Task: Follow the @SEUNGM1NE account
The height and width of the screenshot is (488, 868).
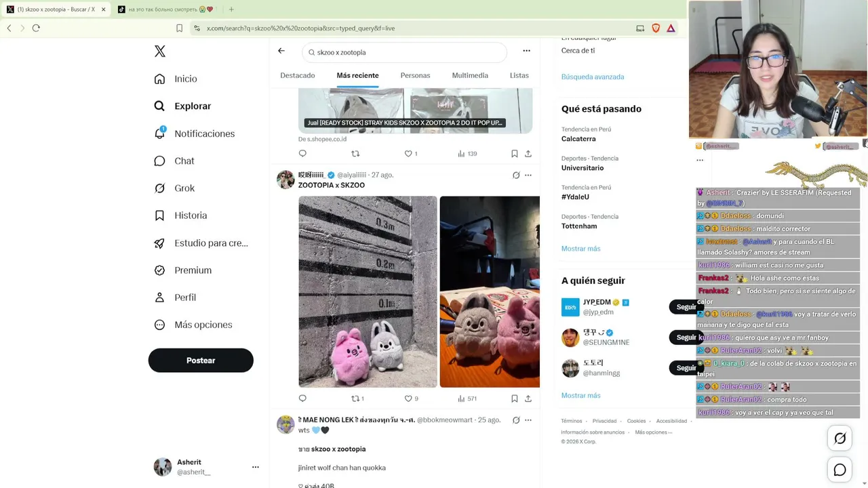Action: 686,338
